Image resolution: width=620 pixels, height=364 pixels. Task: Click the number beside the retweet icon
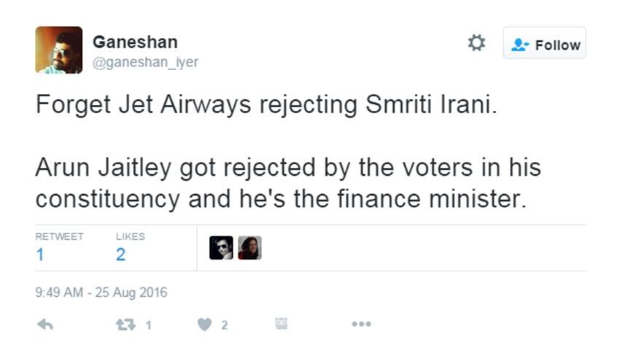tap(148, 325)
